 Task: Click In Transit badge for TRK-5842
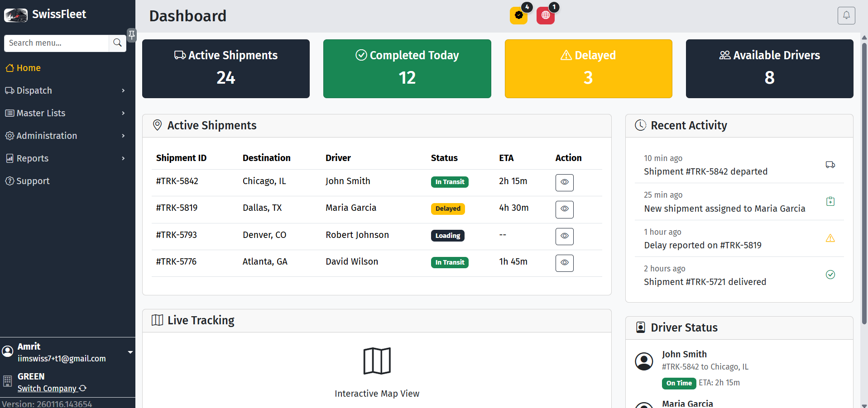coord(450,182)
